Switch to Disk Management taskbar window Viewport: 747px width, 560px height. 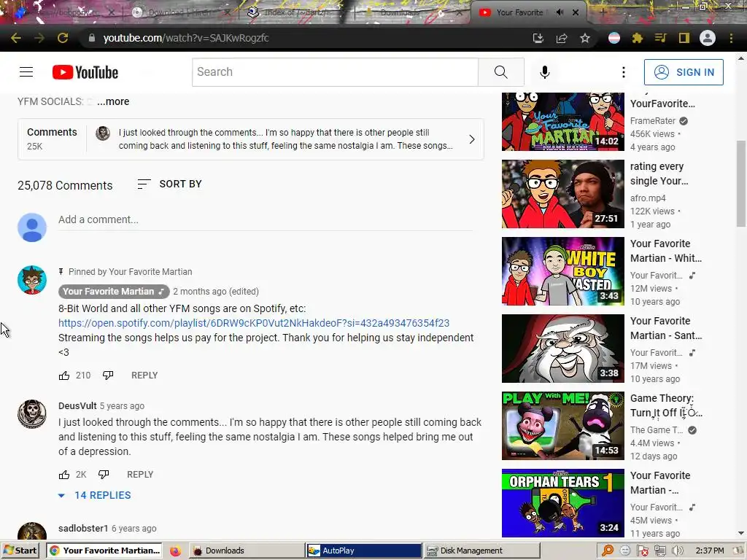(x=481, y=551)
